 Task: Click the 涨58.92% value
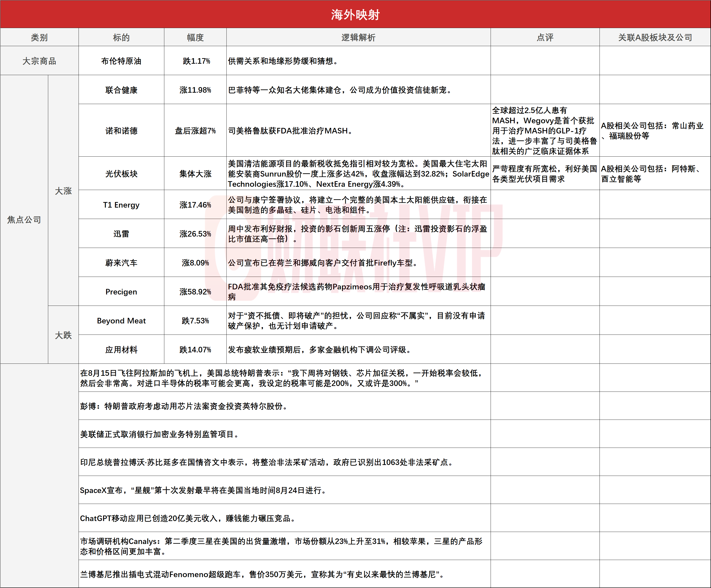[195, 291]
